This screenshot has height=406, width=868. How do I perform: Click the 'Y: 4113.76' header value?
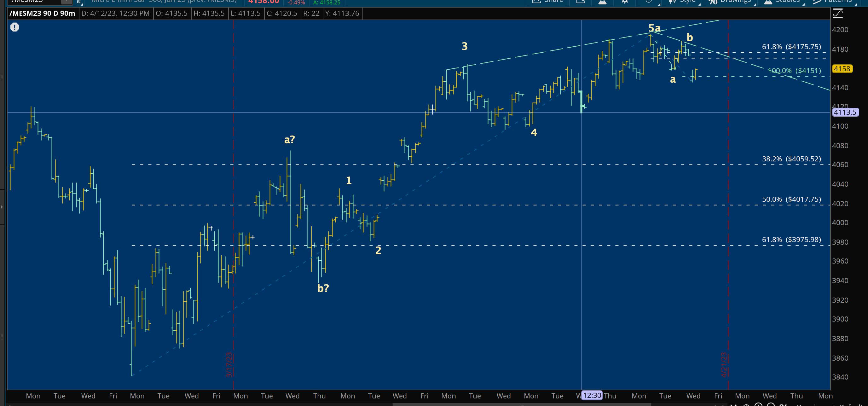tap(342, 14)
